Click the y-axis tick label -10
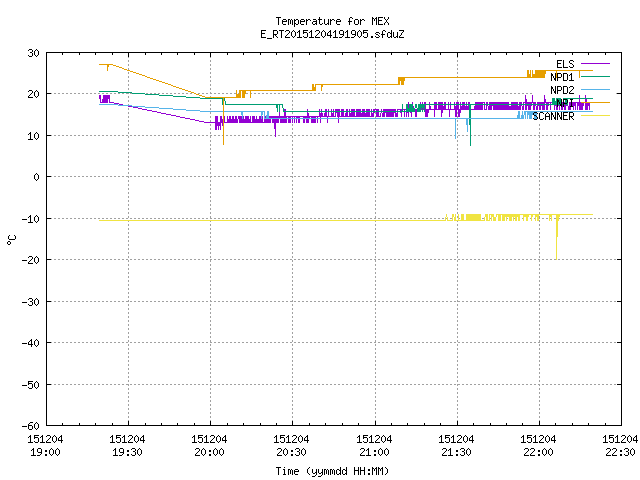Image resolution: width=640 pixels, height=480 pixels. point(31,219)
